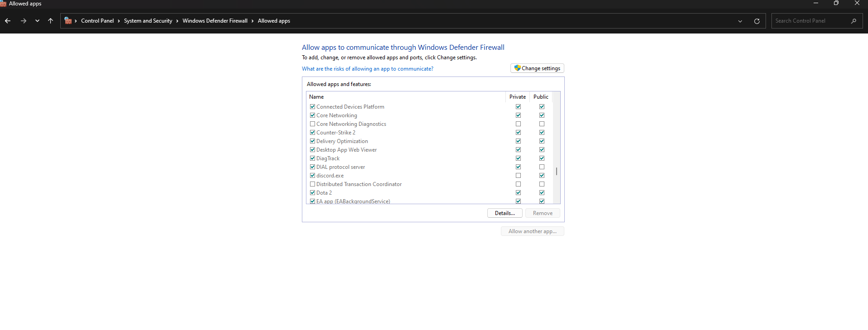Click the Details... button

pyautogui.click(x=504, y=213)
